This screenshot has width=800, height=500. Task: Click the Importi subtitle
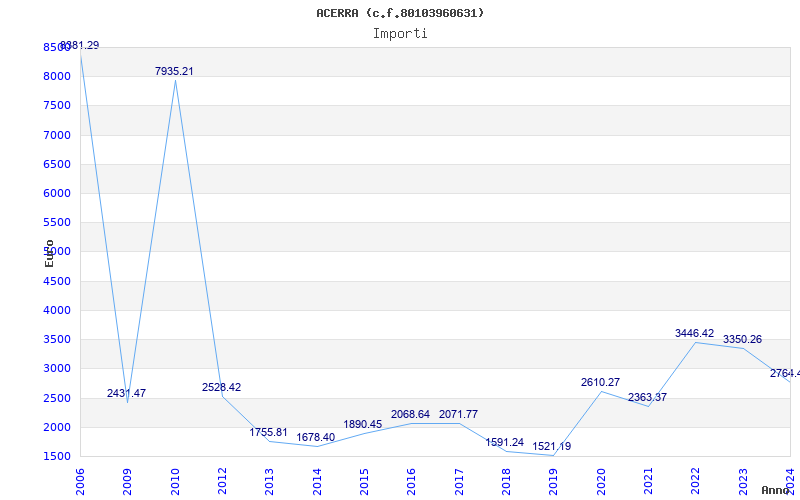(x=400, y=34)
